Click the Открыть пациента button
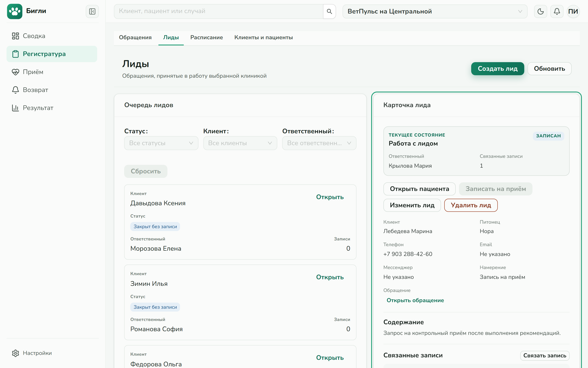 point(419,189)
